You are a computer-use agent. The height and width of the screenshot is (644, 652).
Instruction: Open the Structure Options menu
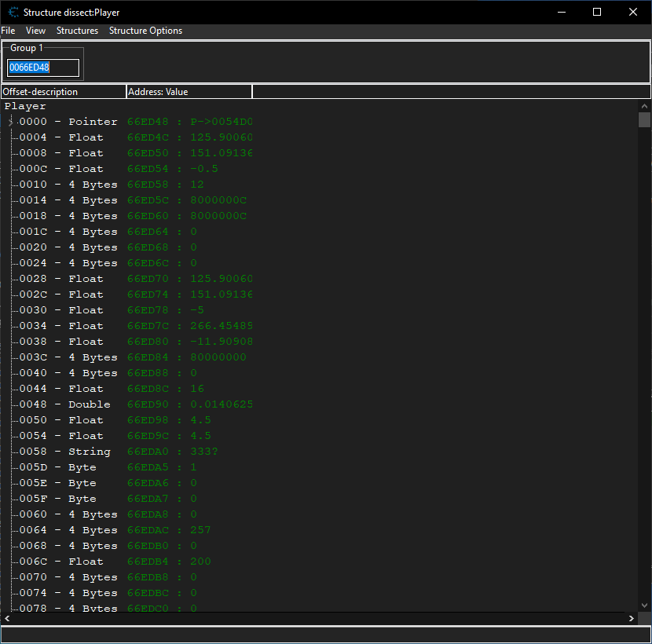coord(145,31)
